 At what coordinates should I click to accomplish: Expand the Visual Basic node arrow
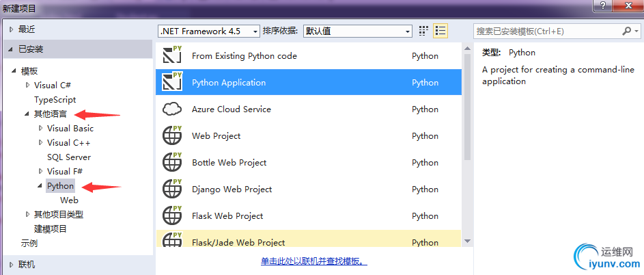pyautogui.click(x=41, y=129)
